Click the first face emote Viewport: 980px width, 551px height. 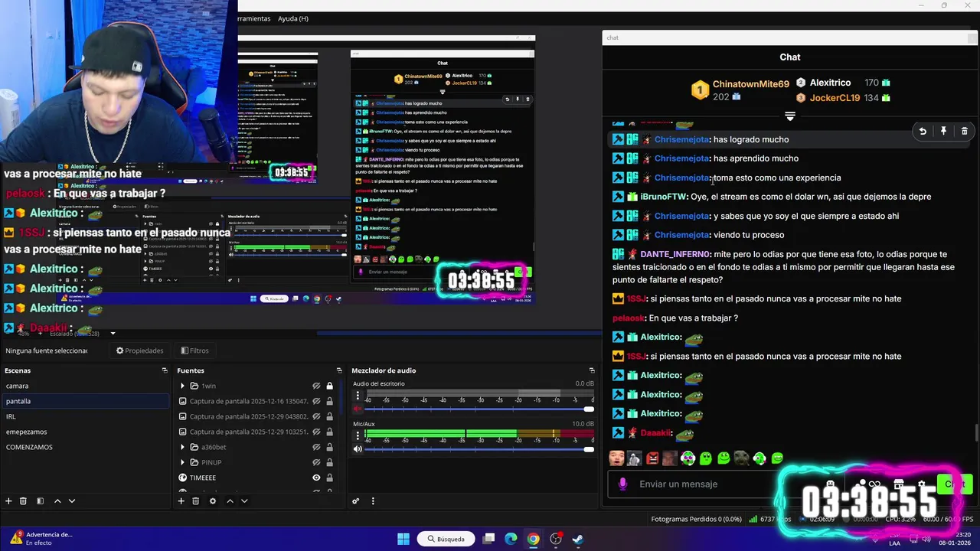click(616, 458)
